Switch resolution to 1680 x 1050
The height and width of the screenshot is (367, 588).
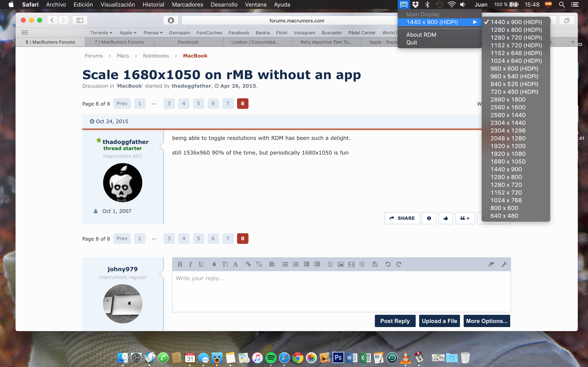(508, 161)
